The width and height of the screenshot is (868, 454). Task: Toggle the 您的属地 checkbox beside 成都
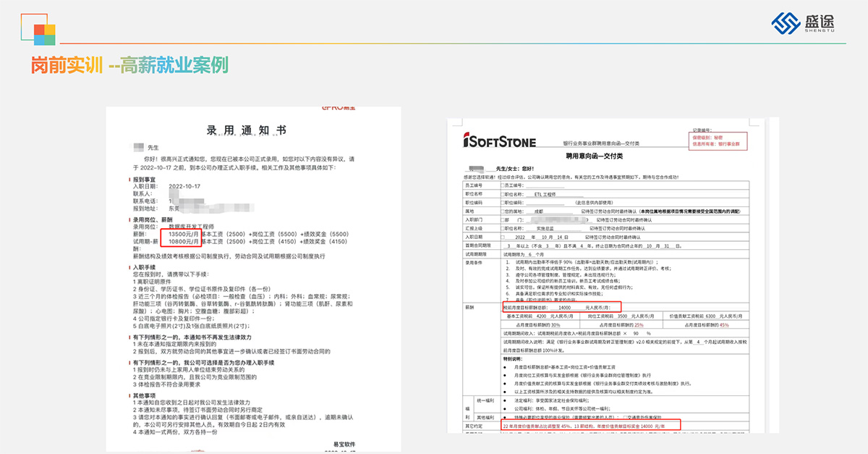[504, 211]
